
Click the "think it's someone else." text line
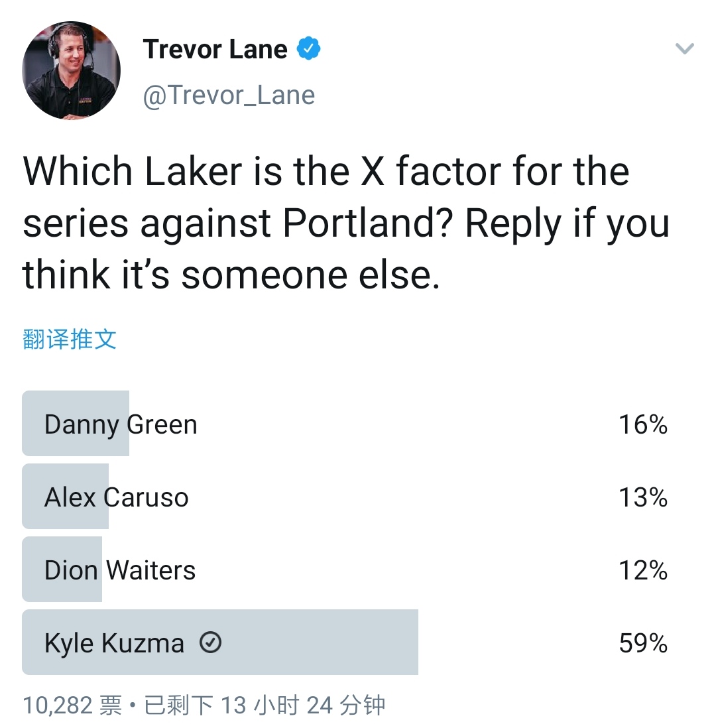[x=231, y=275]
